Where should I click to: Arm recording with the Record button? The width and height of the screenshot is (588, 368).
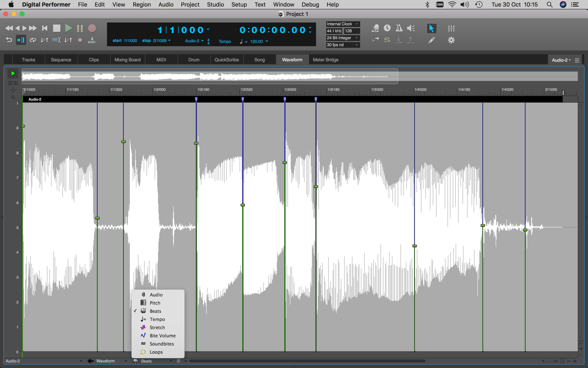coord(92,28)
